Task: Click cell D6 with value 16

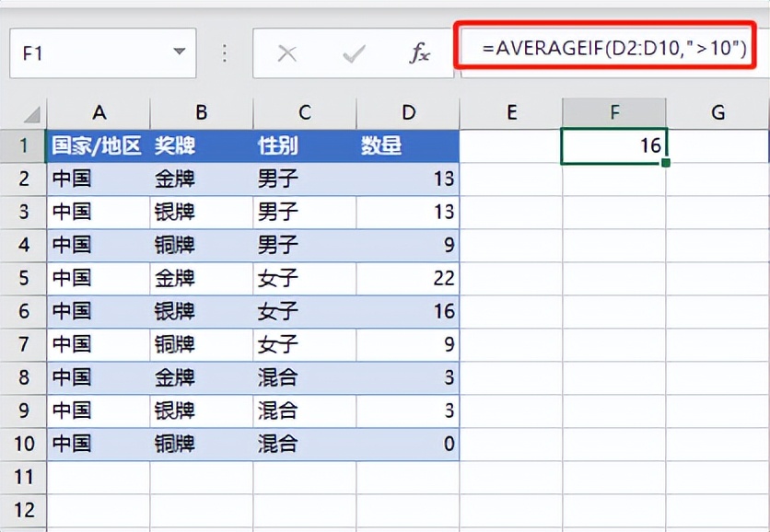Action: (408, 311)
